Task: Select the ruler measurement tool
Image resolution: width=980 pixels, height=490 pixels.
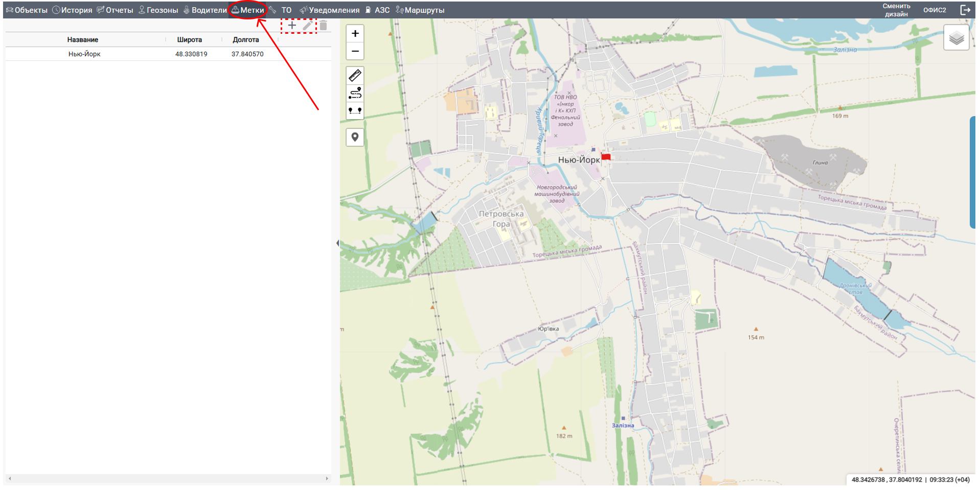Action: point(355,76)
